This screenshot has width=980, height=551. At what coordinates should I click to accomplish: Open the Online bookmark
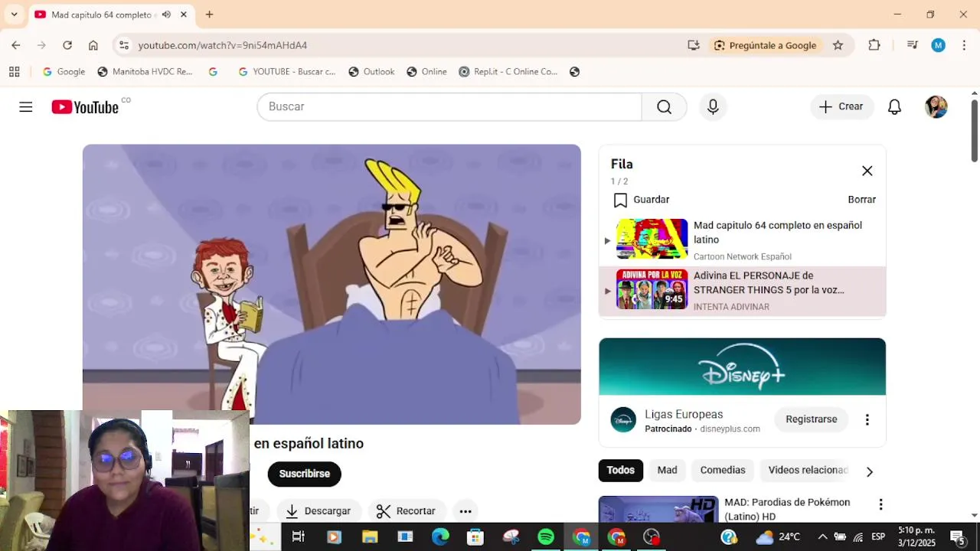coord(426,72)
